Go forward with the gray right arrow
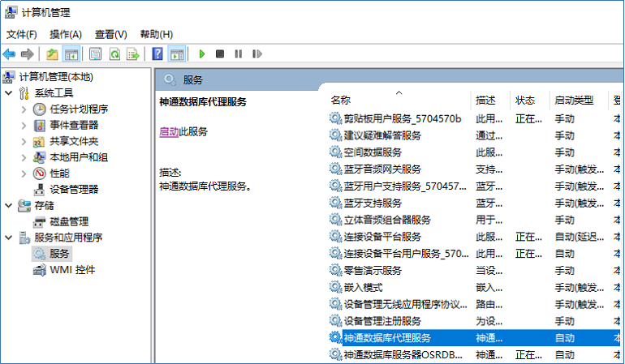625x364 pixels. click(27, 54)
